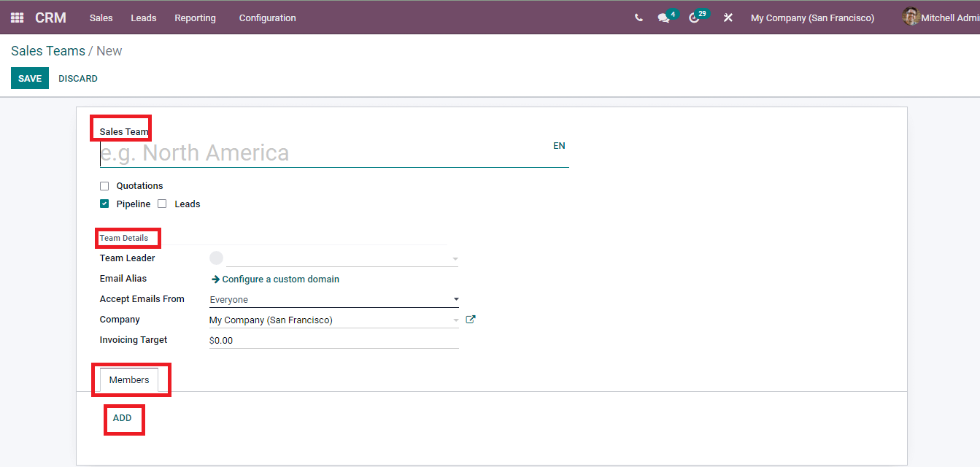
Task: Expand the Team Leader dropdown
Action: point(455,259)
